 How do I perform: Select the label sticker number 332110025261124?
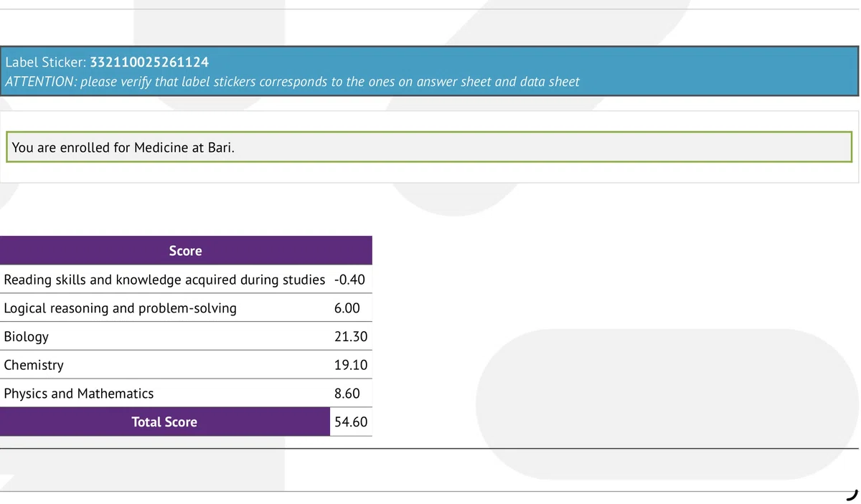pyautogui.click(x=149, y=62)
